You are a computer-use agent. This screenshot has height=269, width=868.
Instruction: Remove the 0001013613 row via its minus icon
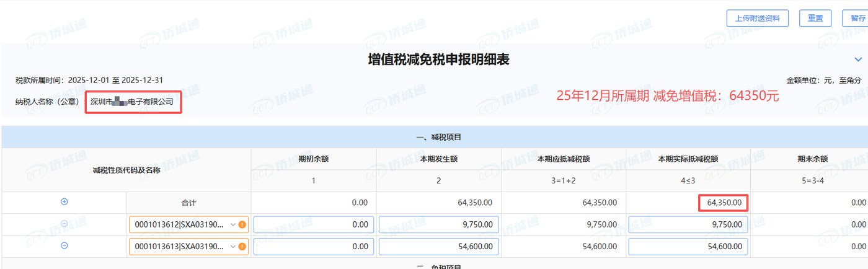[x=64, y=245]
